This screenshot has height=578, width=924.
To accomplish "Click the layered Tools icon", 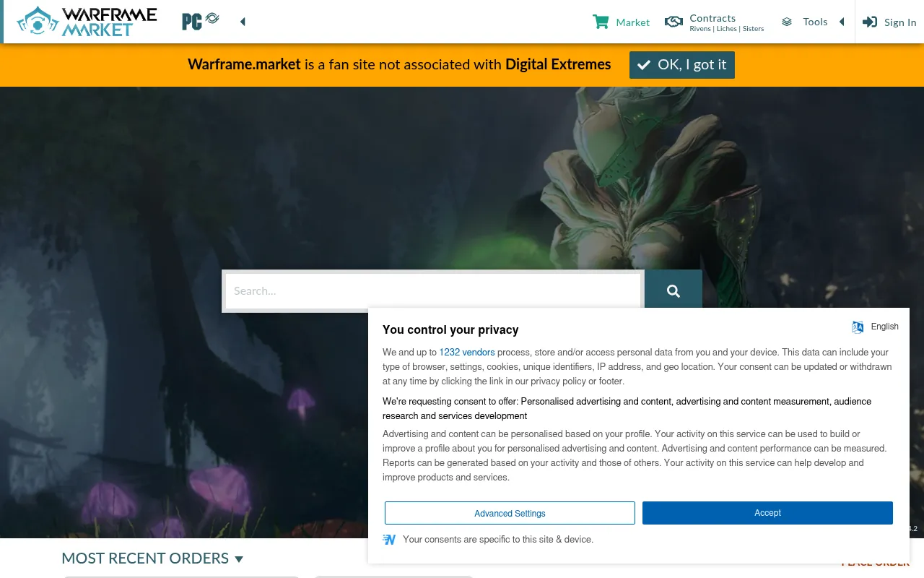I will point(787,22).
